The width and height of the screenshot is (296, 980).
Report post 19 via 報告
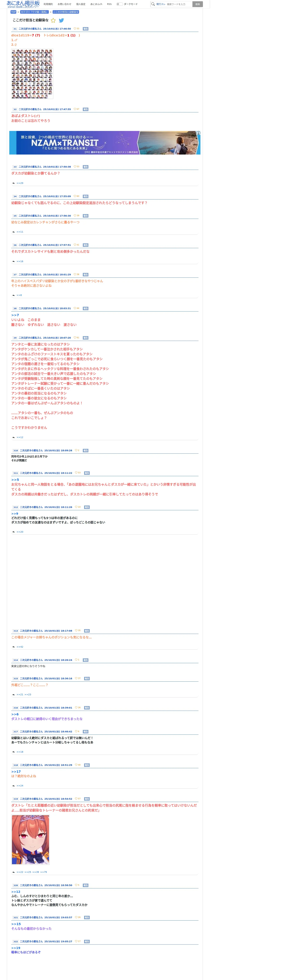(x=87, y=799)
